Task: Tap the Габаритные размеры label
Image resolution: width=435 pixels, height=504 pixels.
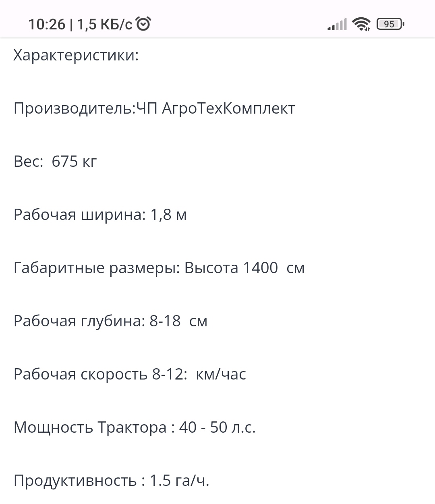Action: 97,268
